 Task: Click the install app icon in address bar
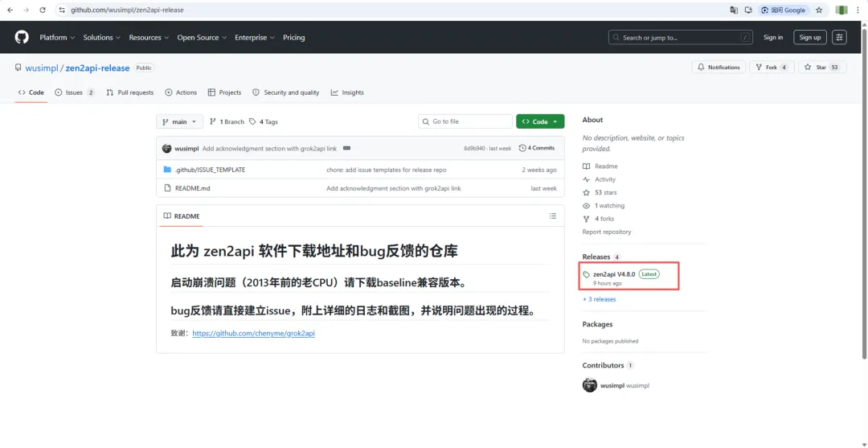coord(748,10)
